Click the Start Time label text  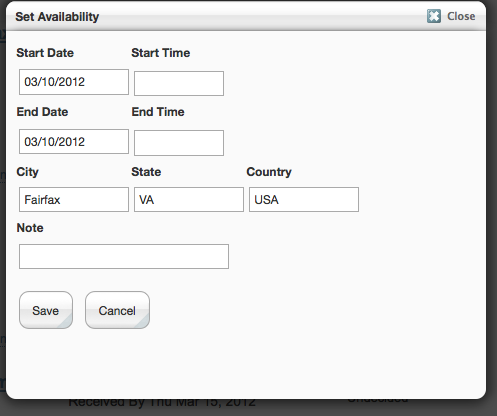coord(161,53)
